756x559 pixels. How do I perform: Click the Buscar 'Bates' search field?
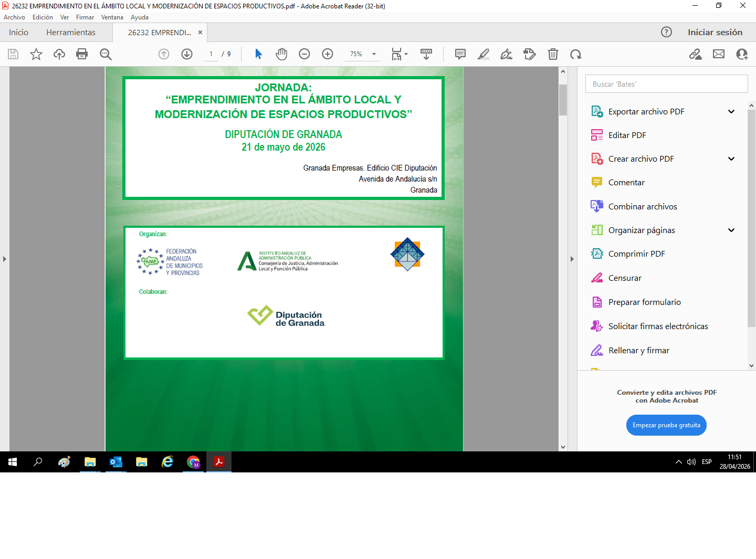click(666, 84)
